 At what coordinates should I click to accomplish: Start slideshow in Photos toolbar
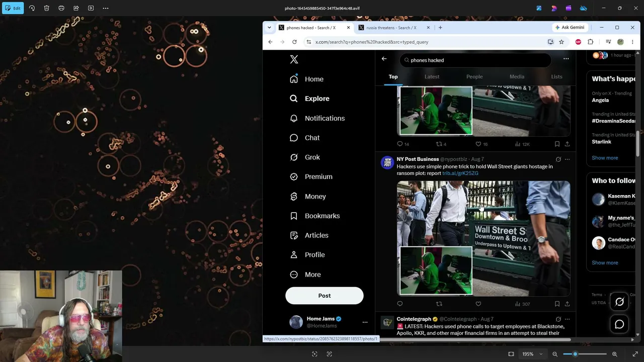point(91,8)
